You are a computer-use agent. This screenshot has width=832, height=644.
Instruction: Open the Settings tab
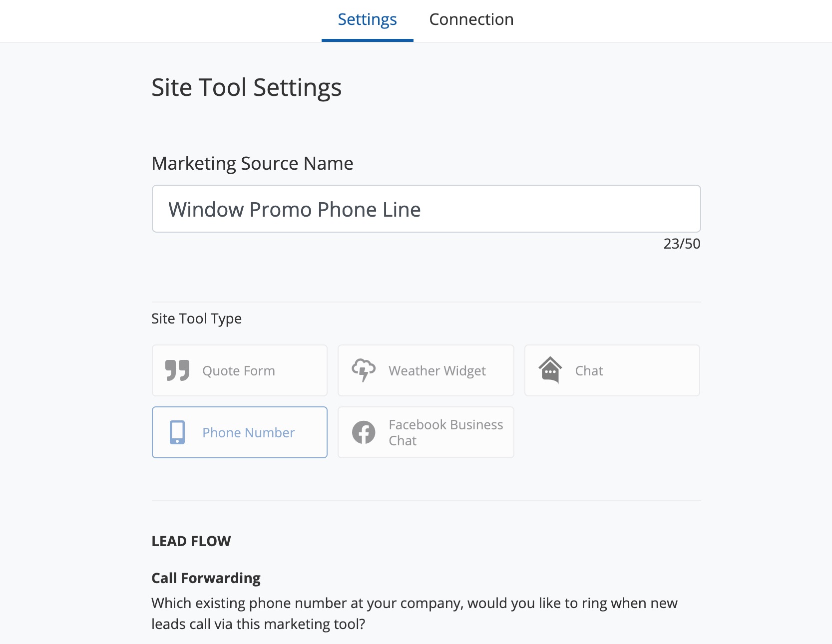(367, 20)
